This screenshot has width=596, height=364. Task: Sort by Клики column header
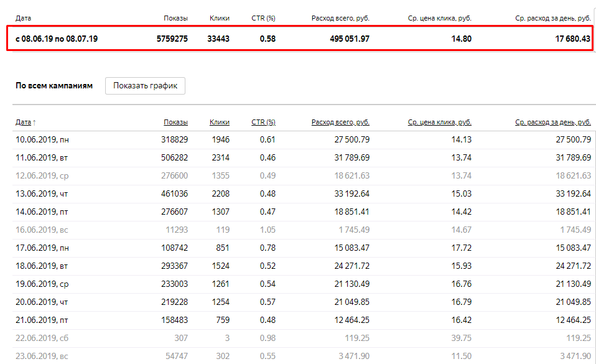coord(220,122)
